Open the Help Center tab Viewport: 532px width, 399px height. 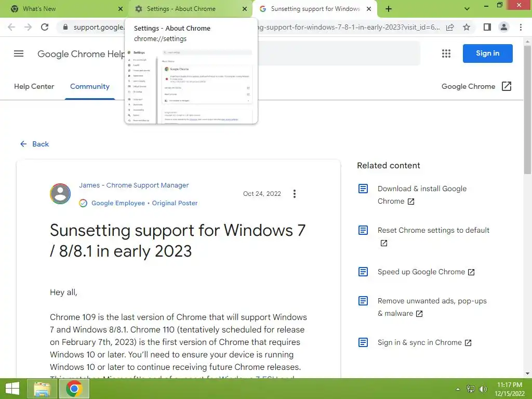tap(34, 87)
